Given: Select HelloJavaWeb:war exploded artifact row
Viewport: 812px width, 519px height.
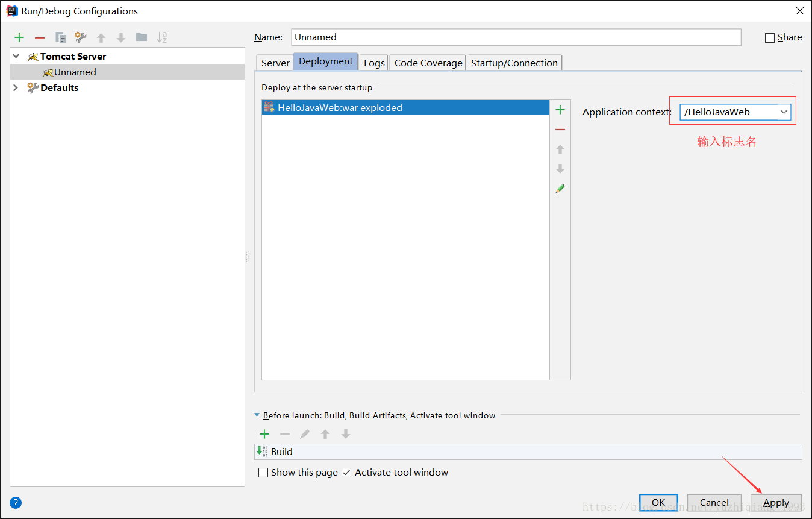Looking at the screenshot, I should [405, 108].
